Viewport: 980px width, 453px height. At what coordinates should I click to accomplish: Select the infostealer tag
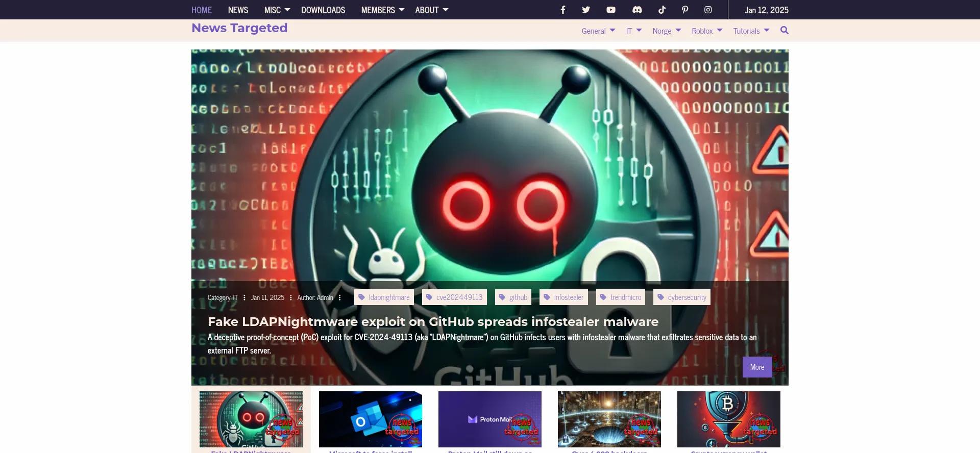tap(563, 297)
